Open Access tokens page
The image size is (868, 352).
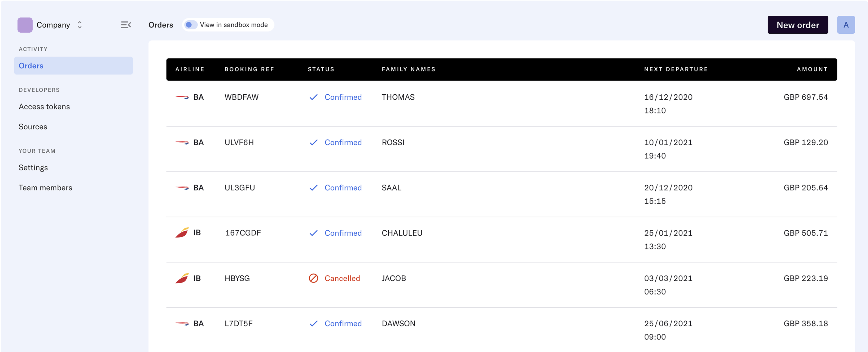(44, 107)
